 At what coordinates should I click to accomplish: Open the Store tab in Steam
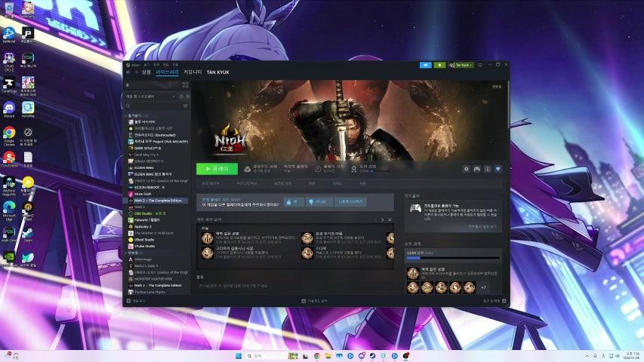(146, 72)
